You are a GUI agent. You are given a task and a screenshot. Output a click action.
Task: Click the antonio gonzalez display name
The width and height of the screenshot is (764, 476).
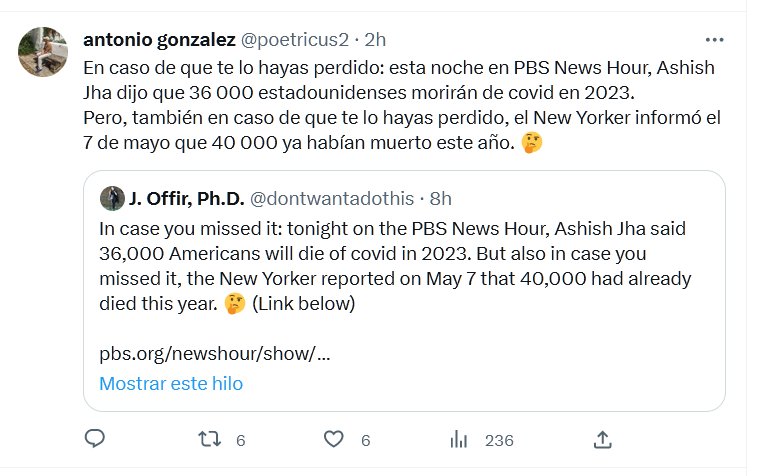click(159, 40)
